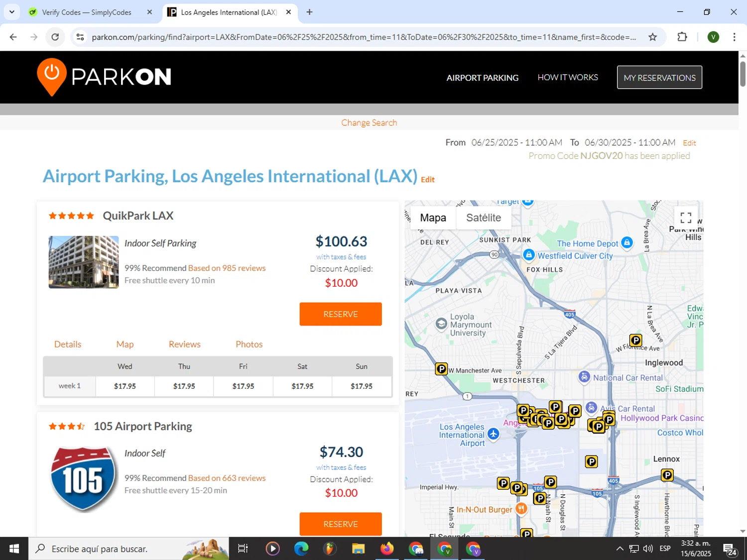
Task: Open the Chrome tab search dropdown
Action: (x=11, y=12)
